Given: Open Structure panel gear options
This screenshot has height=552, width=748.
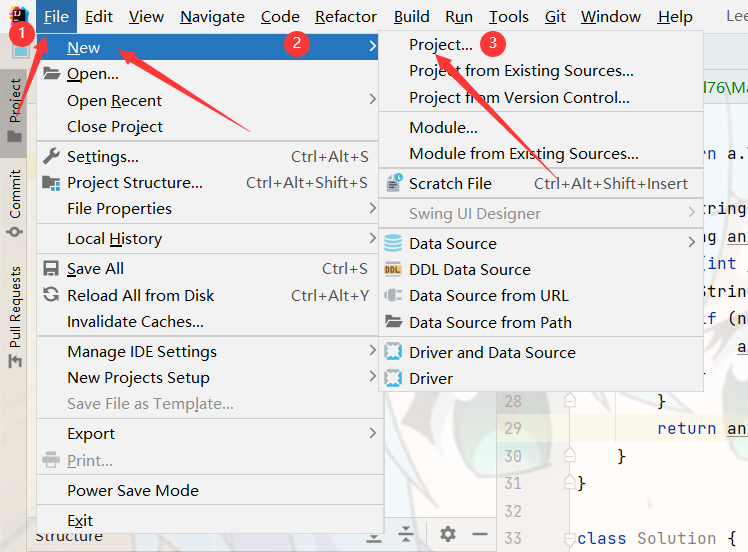Looking at the screenshot, I should coord(448,534).
